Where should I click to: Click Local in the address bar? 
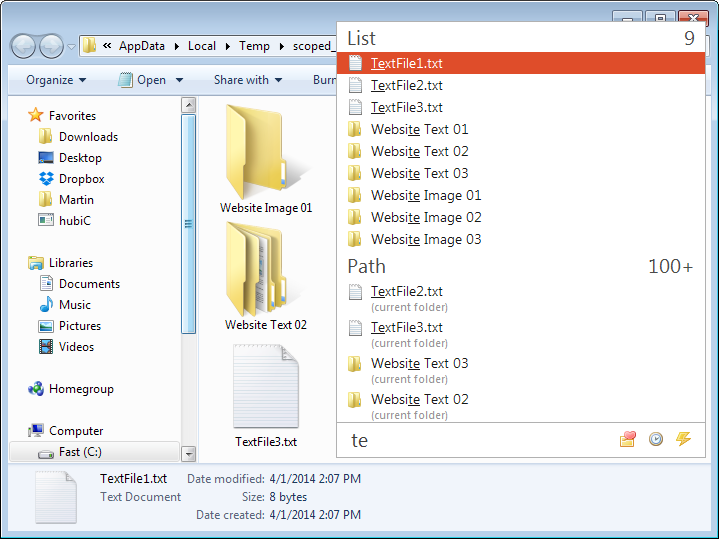point(202,46)
